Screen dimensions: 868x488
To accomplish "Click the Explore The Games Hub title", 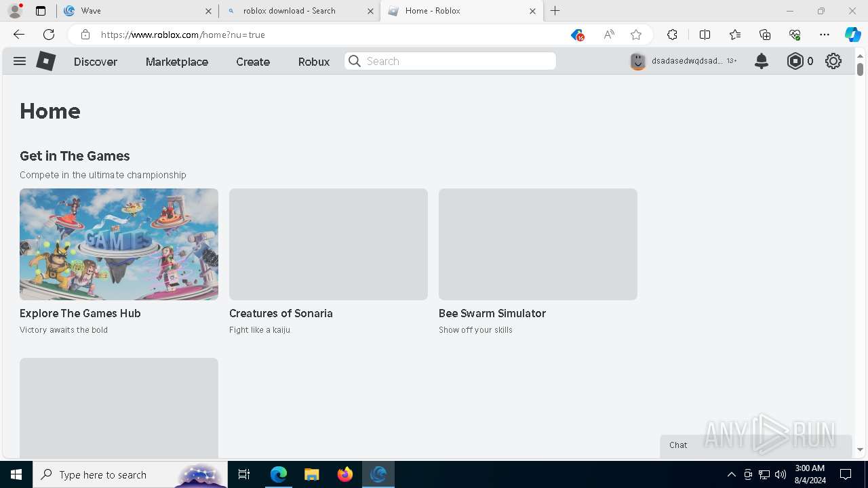I will click(80, 313).
